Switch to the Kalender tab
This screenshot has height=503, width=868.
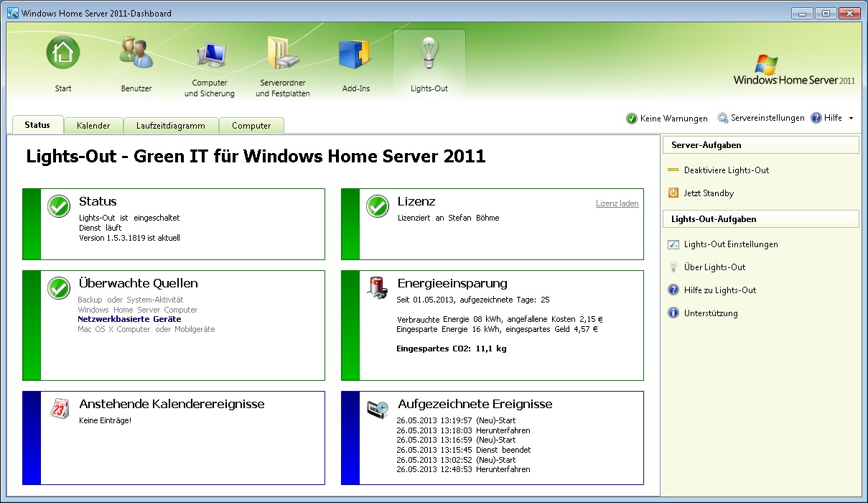point(93,126)
